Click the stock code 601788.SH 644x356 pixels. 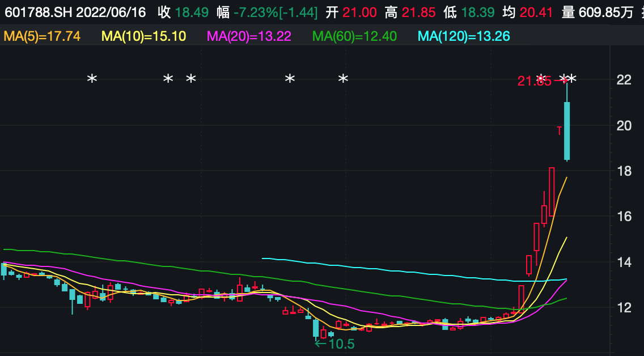pos(39,12)
